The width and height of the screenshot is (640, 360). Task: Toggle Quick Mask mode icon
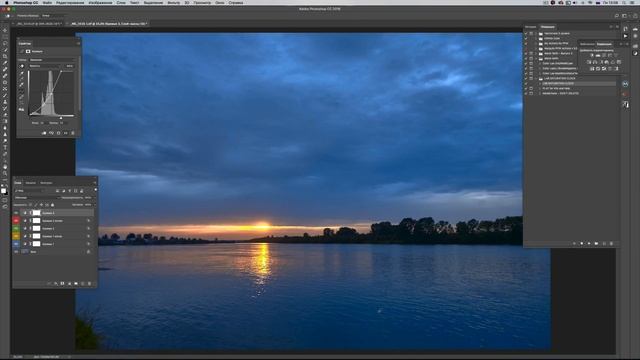point(5,200)
